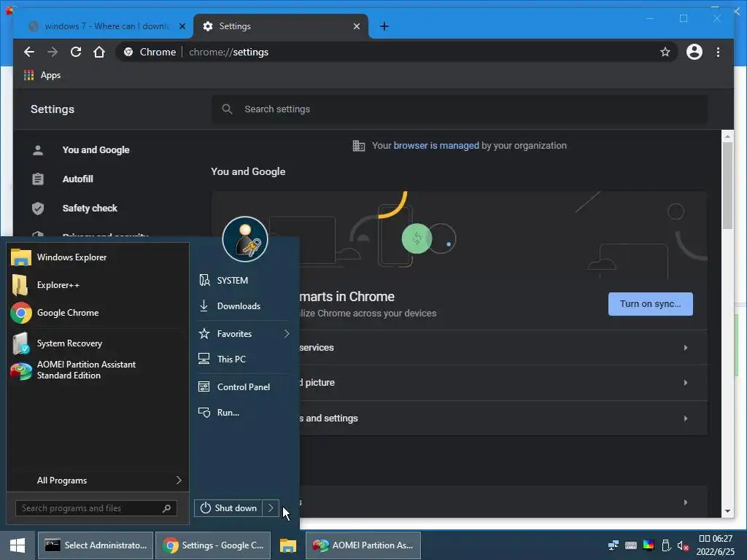This screenshot has width=747, height=560.
Task: Open Google Chrome from Start menu
Action: pyautogui.click(x=98, y=313)
